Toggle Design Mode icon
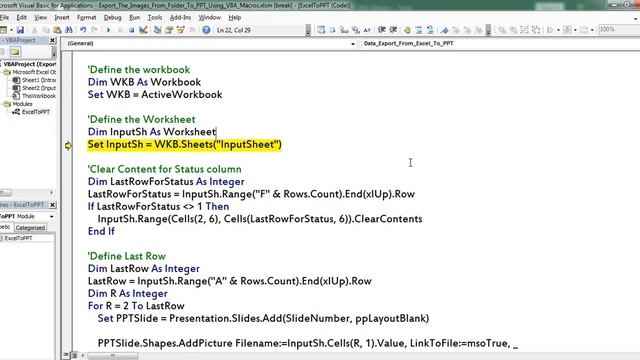 tap(143, 30)
